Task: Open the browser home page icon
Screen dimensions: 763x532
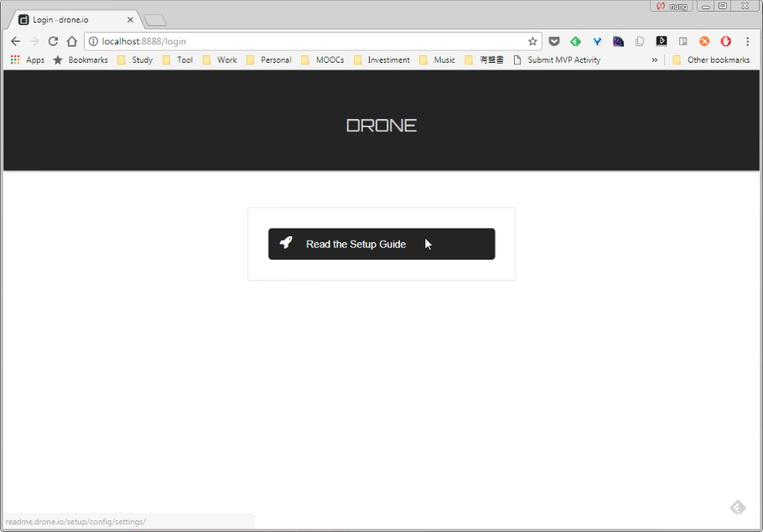Action: (72, 41)
